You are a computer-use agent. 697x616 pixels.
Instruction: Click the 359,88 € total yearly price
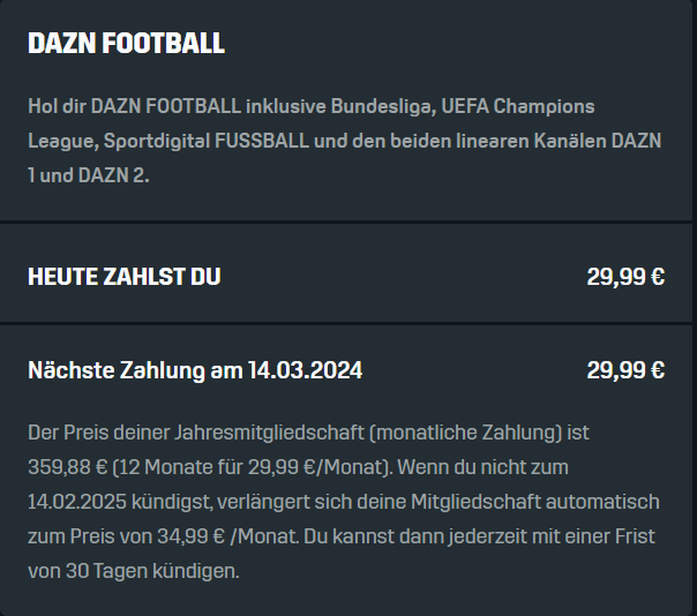click(x=67, y=467)
